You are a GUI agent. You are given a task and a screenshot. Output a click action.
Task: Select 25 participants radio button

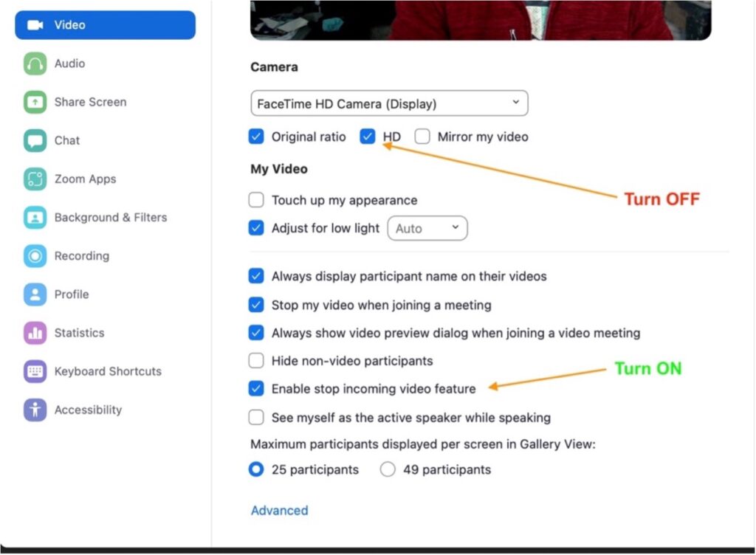pyautogui.click(x=256, y=469)
